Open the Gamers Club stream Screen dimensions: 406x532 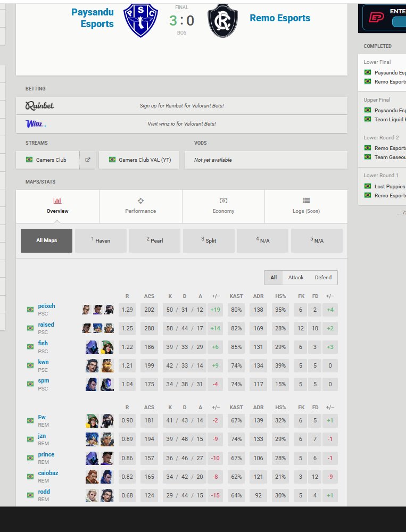pyautogui.click(x=47, y=160)
